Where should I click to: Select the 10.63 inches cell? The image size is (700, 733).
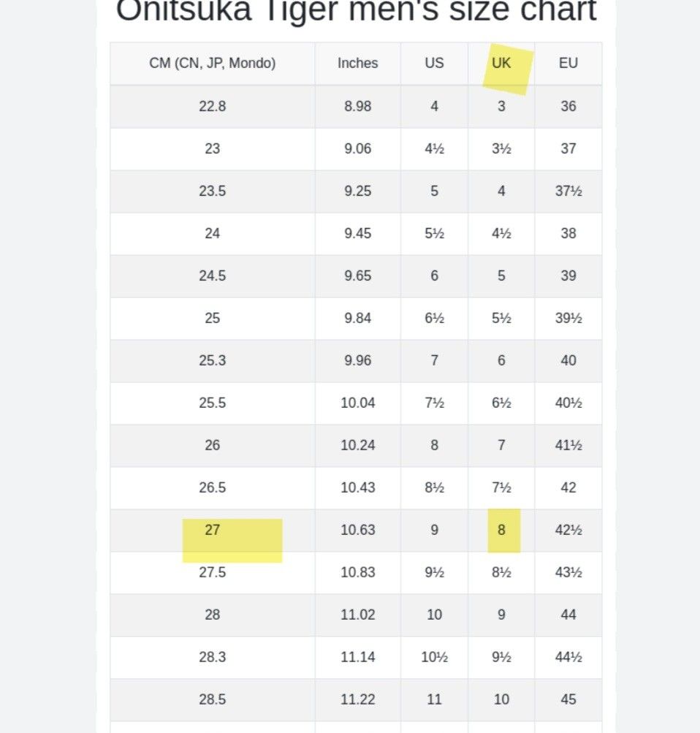[358, 530]
